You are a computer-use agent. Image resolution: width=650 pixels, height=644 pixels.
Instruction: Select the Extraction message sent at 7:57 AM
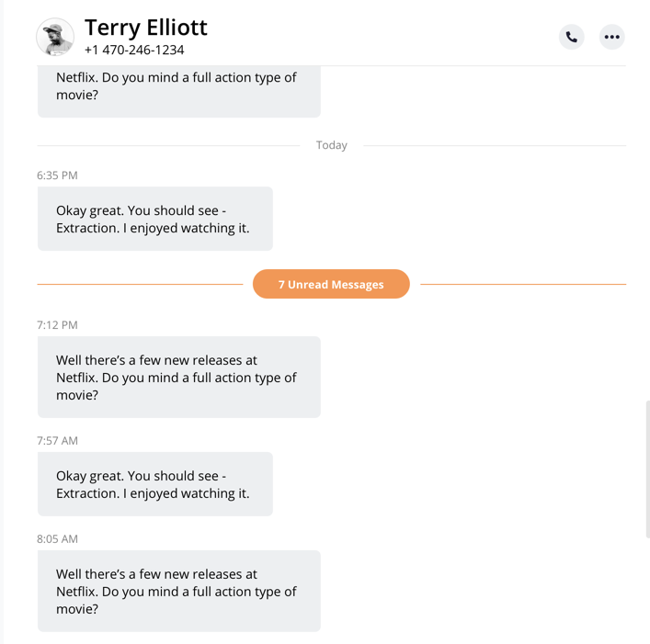(154, 484)
